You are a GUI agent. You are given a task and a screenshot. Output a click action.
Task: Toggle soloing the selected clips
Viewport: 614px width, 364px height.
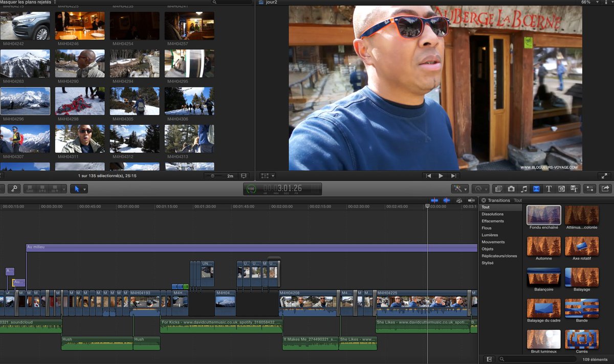pyautogui.click(x=459, y=200)
